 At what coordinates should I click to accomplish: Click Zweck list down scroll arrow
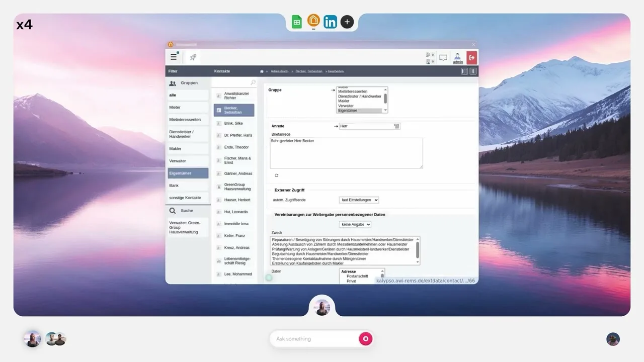pyautogui.click(x=418, y=262)
